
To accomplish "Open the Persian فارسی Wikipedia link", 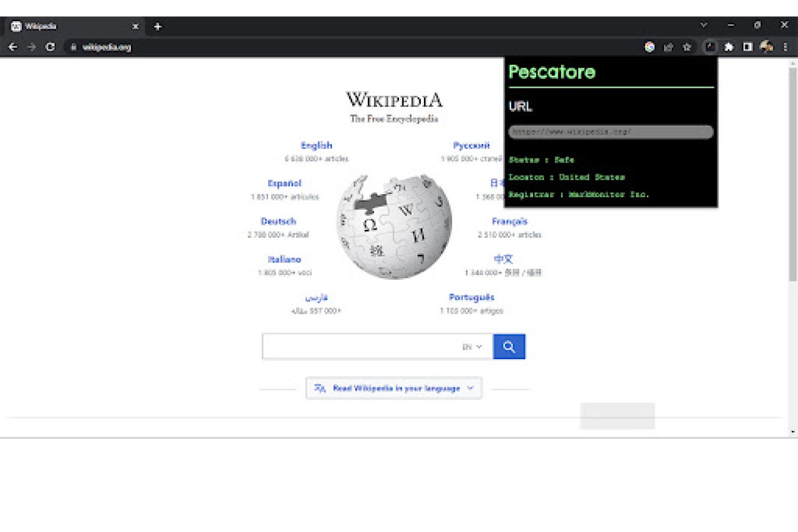I will pyautogui.click(x=317, y=297).
